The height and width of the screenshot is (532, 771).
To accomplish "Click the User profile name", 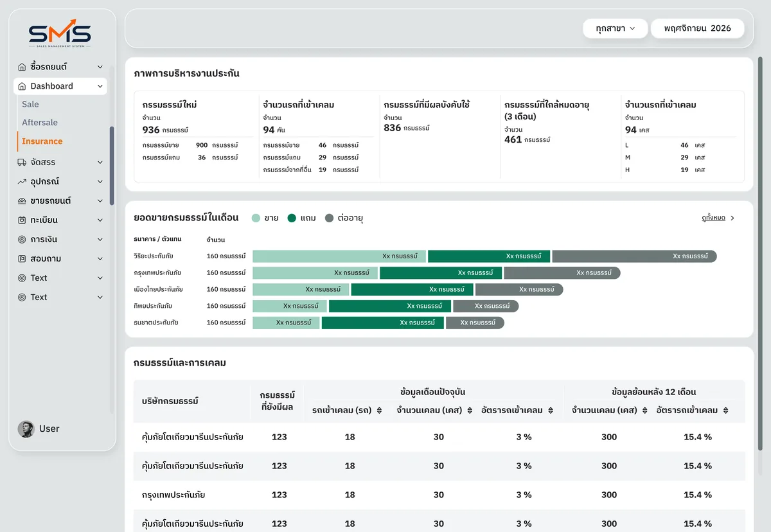I will coord(49,429).
